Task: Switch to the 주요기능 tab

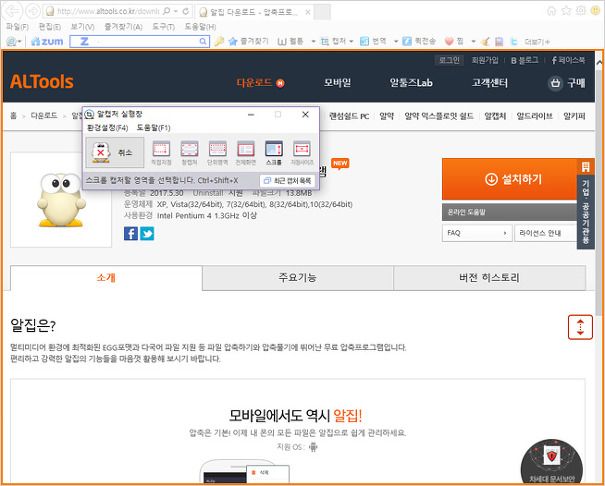Action: tap(297, 278)
